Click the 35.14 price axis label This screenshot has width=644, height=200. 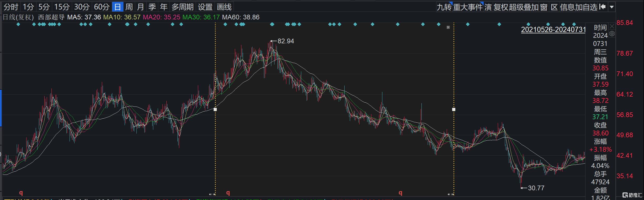(x=625, y=176)
